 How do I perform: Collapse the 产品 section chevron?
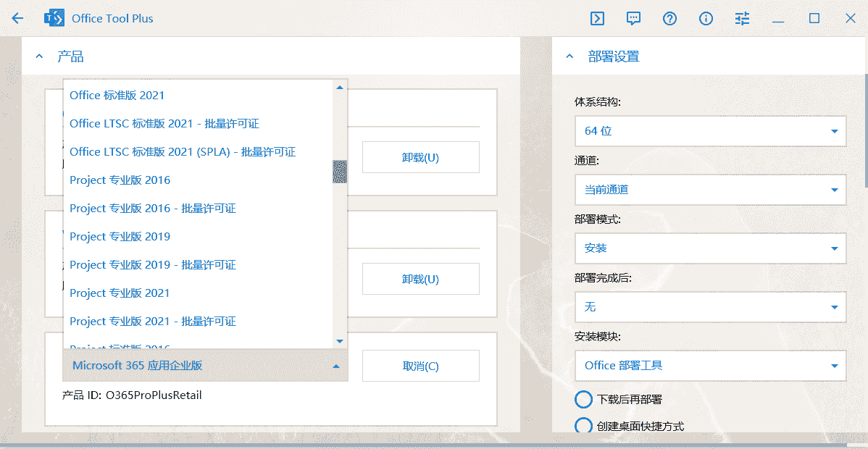click(39, 56)
